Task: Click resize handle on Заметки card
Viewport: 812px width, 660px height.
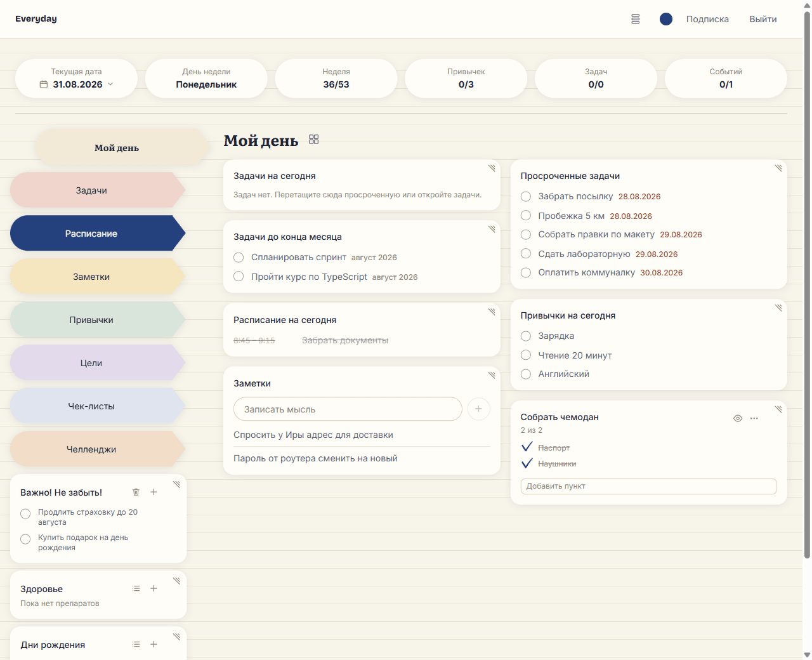Action: pyautogui.click(x=492, y=375)
